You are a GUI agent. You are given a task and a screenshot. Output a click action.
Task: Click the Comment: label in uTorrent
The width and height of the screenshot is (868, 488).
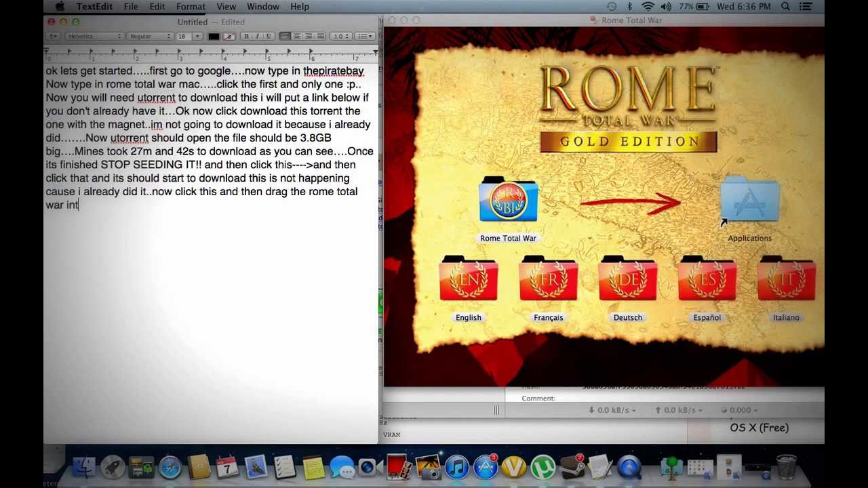tap(538, 399)
